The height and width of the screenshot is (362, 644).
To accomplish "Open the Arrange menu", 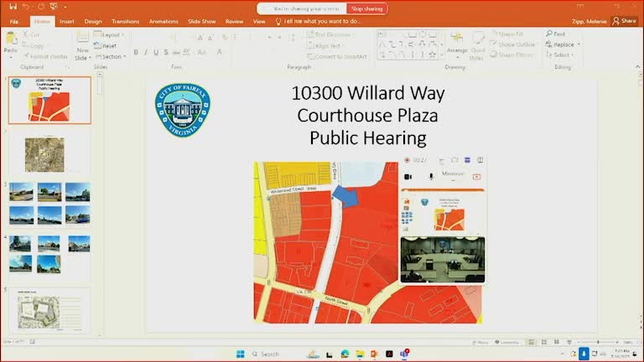I will pyautogui.click(x=457, y=44).
